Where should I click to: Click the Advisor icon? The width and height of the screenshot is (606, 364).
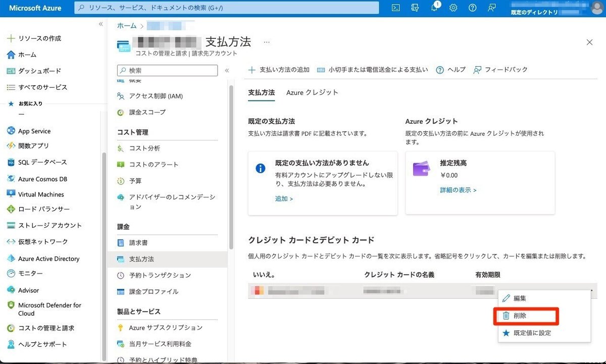point(11,290)
